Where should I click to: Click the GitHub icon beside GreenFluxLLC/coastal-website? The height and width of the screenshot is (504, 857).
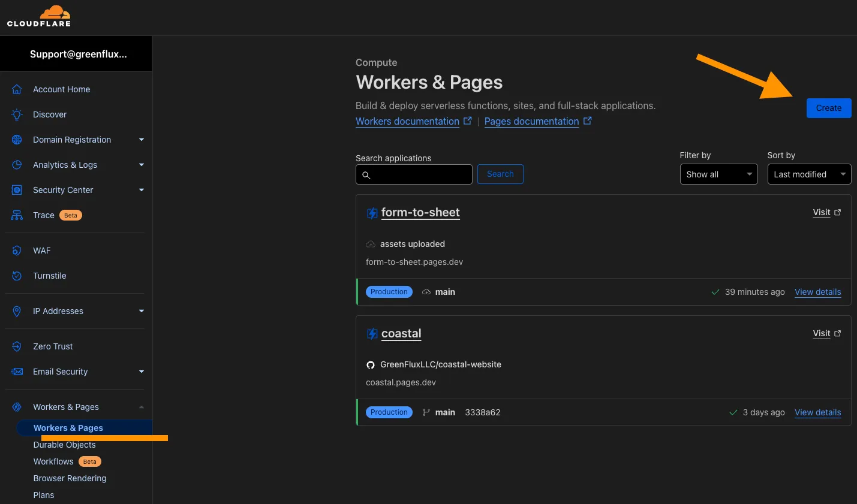click(x=371, y=365)
